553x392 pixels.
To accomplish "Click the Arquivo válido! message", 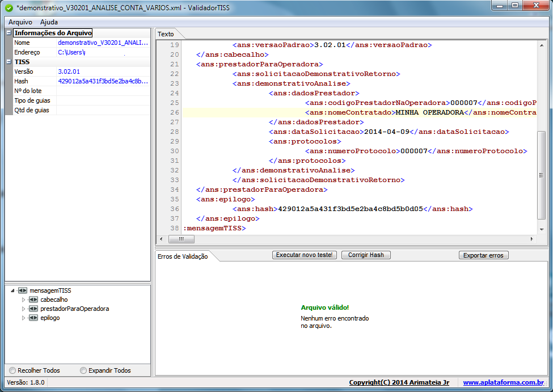I will pyautogui.click(x=325, y=307).
